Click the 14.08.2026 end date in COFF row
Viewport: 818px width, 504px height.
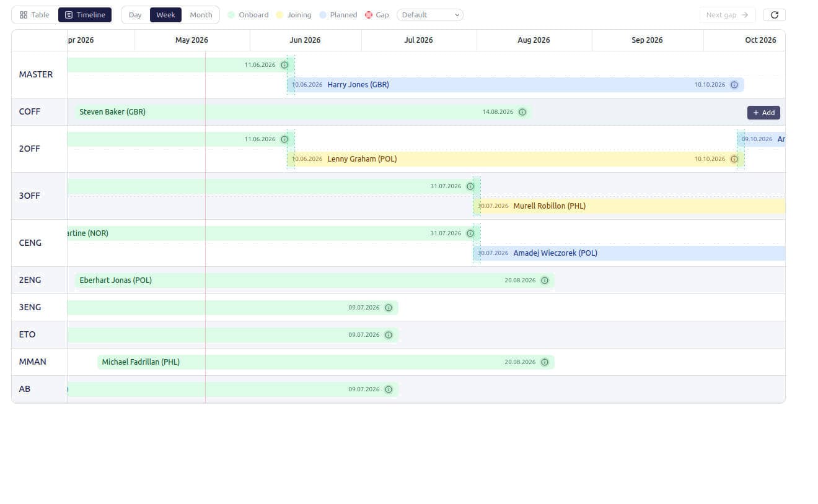point(498,112)
